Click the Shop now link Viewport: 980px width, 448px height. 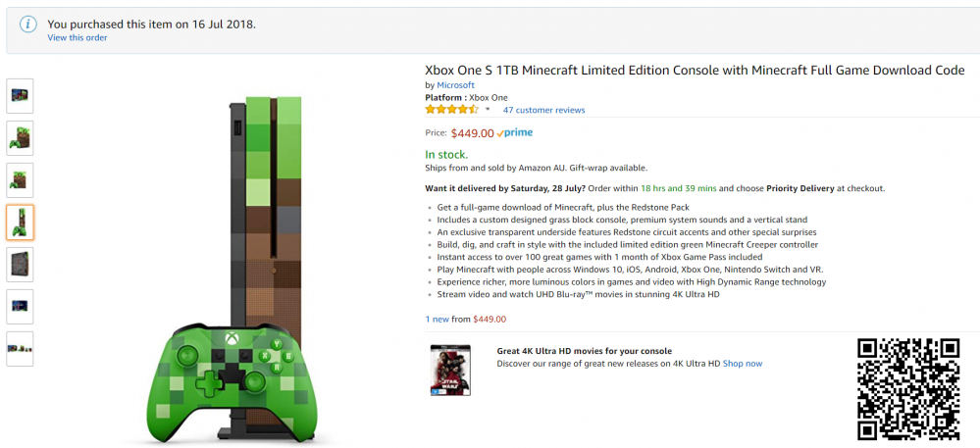[743, 364]
